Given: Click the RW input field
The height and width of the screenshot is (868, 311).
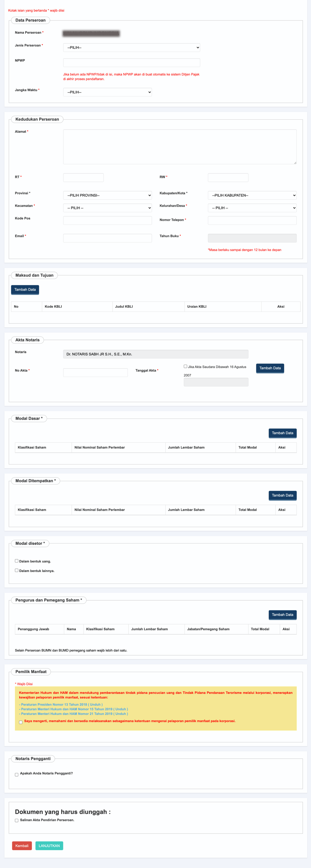Looking at the screenshot, I should [x=228, y=178].
